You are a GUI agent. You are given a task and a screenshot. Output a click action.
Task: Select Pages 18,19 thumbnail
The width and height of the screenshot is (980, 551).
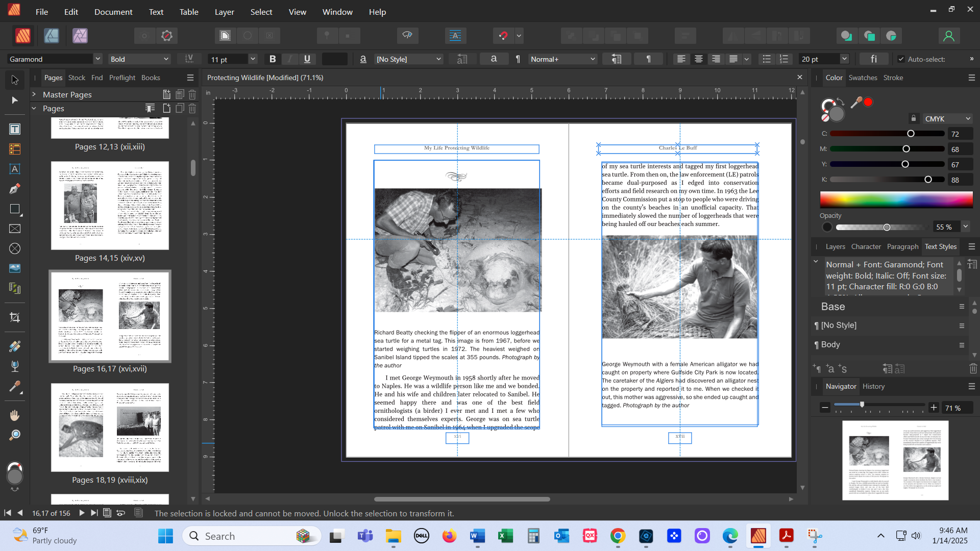(x=110, y=428)
